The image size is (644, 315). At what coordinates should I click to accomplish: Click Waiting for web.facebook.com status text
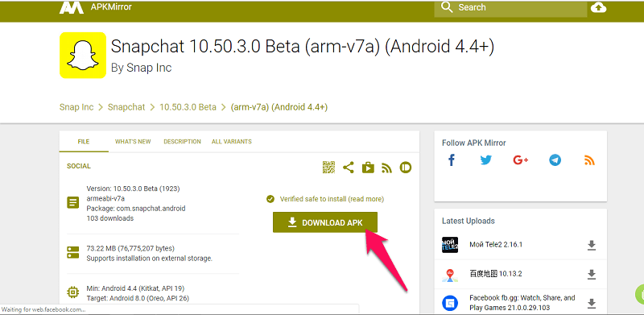tap(43, 309)
